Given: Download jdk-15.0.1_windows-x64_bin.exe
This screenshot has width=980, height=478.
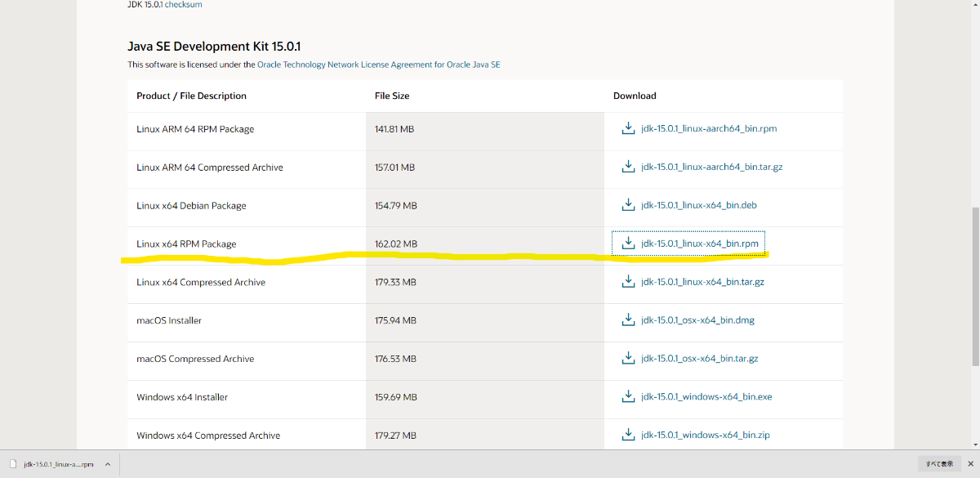Looking at the screenshot, I should [x=706, y=397].
